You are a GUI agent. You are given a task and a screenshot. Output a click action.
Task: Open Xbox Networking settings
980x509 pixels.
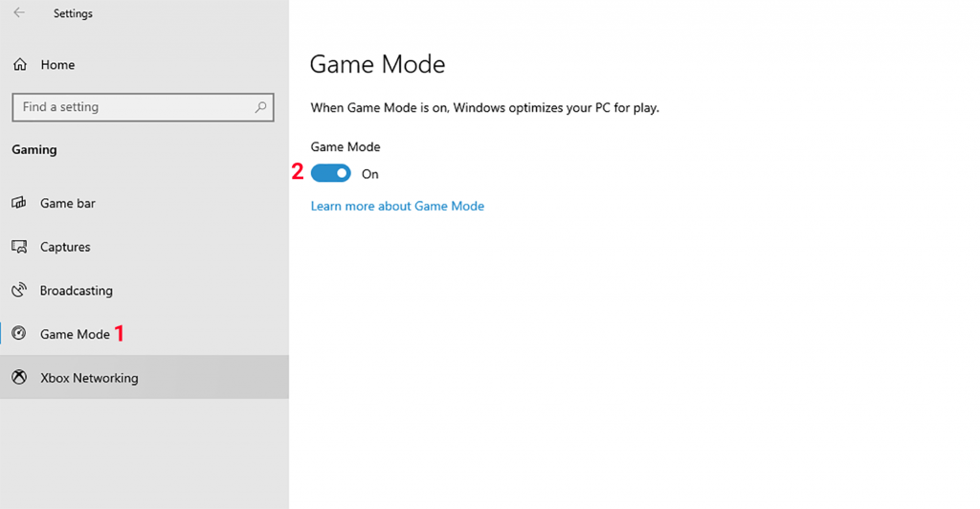coord(145,377)
